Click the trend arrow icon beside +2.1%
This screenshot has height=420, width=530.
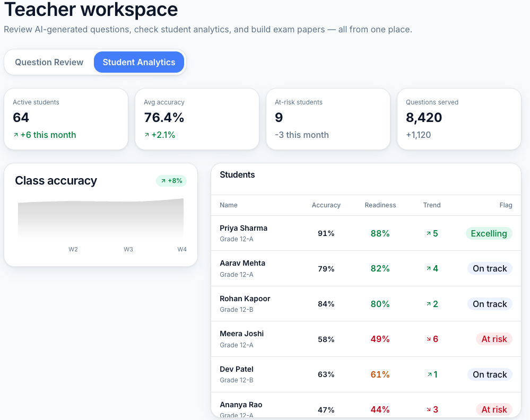[147, 135]
